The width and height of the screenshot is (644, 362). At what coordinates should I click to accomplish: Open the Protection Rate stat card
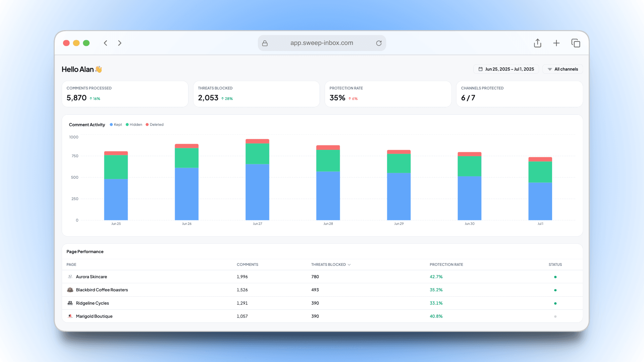pyautogui.click(x=388, y=94)
